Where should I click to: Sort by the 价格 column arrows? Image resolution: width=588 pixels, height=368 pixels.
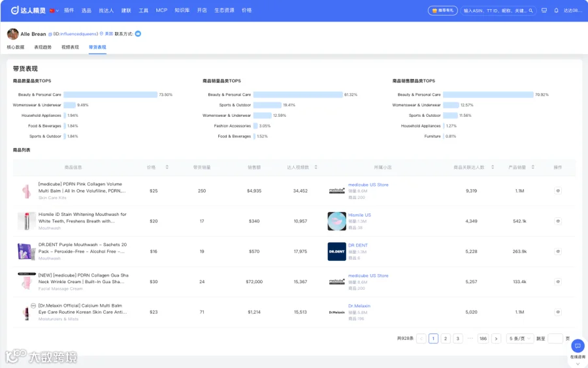167,167
